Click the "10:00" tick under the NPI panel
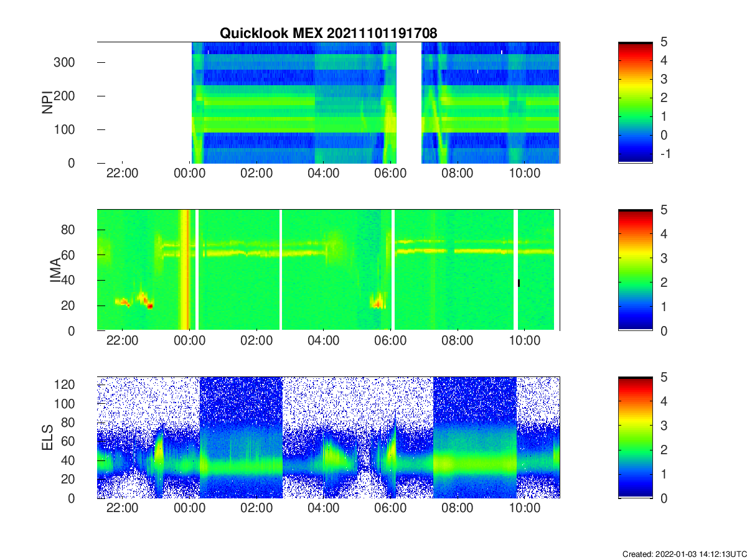This screenshot has width=747, height=560. 525,173
